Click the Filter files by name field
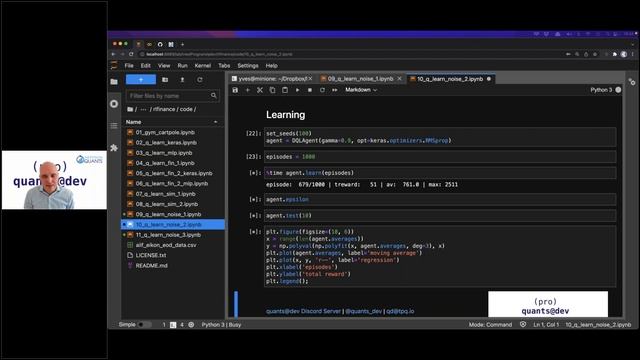Screen dimensions: 640x360 (x=173, y=96)
